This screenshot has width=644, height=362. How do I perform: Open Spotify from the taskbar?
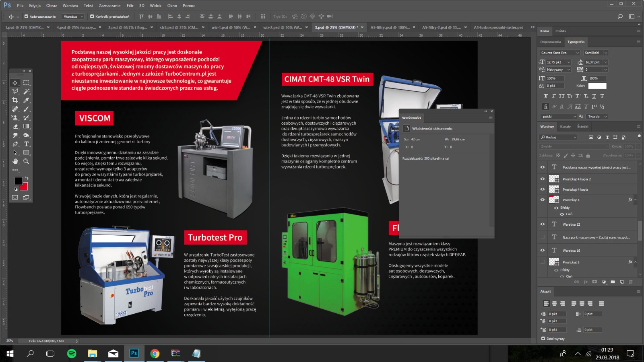[x=72, y=354]
